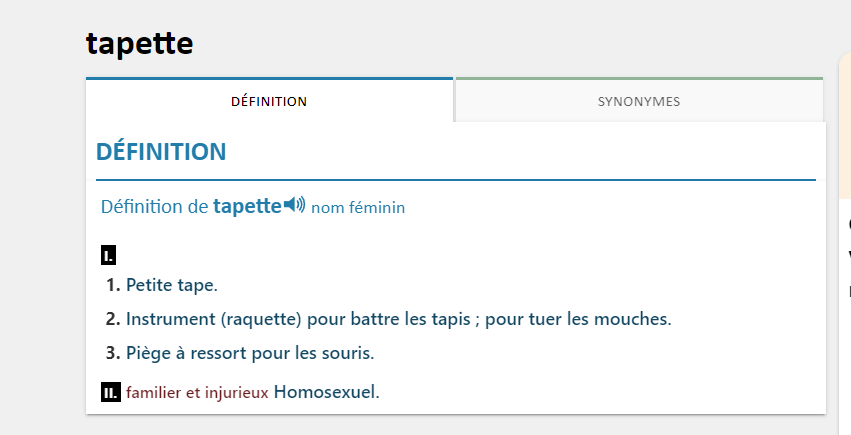
Task: Click the peach panel at right edge
Action: click(x=845, y=125)
